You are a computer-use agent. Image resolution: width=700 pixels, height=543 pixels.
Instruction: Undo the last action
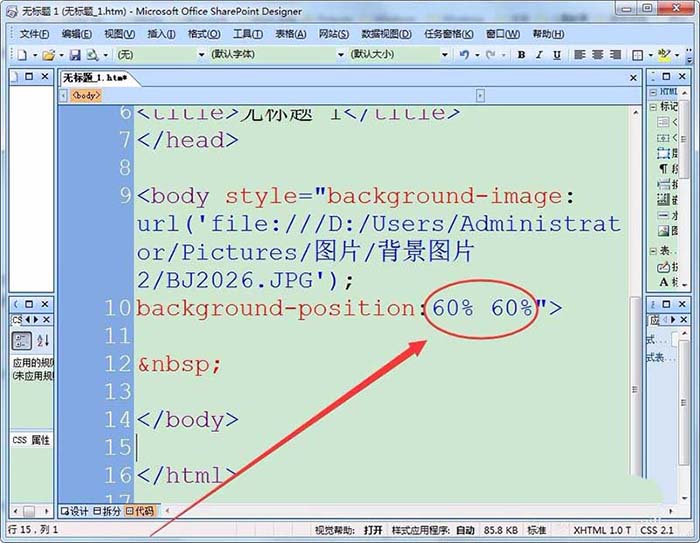pyautogui.click(x=464, y=54)
